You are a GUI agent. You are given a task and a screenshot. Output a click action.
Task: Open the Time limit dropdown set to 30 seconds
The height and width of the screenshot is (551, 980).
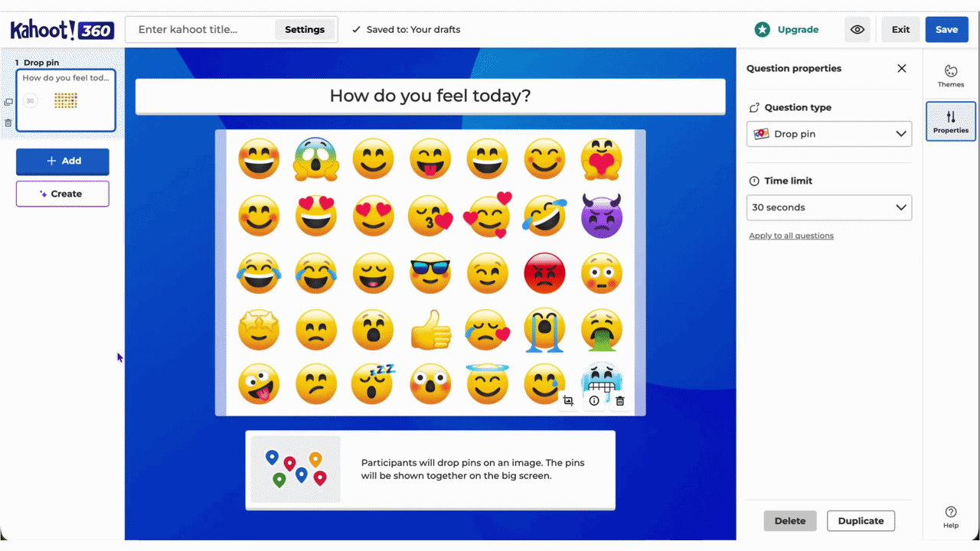tap(829, 207)
